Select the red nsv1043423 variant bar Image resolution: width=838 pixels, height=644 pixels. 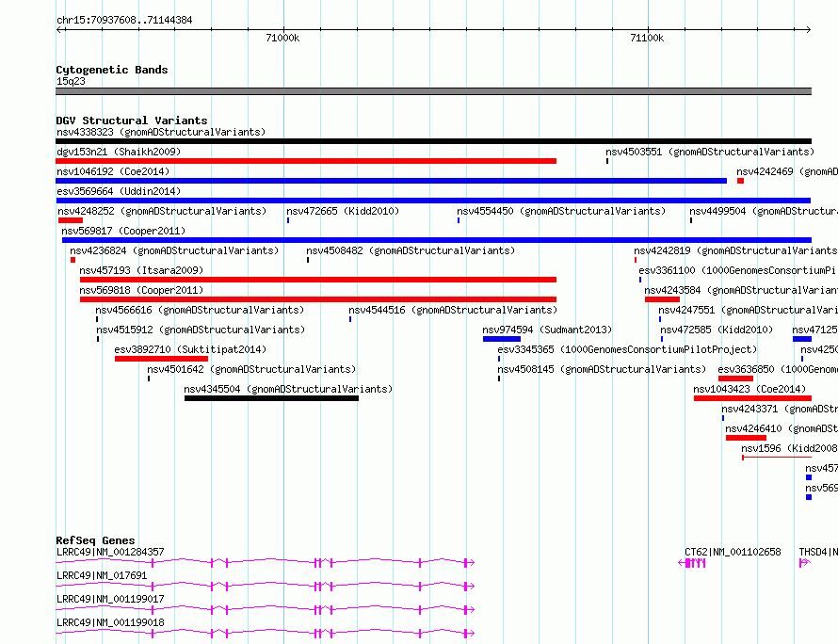(x=752, y=398)
